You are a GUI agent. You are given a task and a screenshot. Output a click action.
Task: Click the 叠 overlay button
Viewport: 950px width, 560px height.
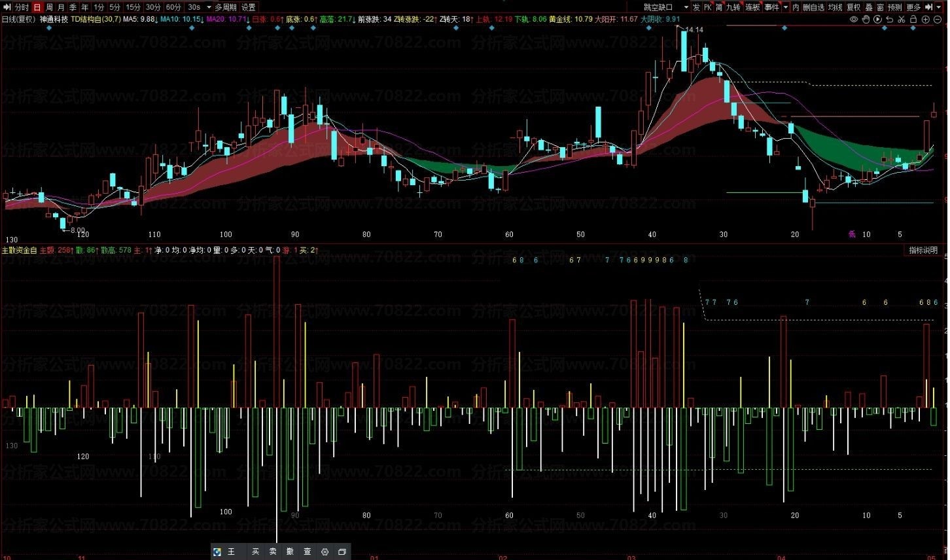point(869,7)
